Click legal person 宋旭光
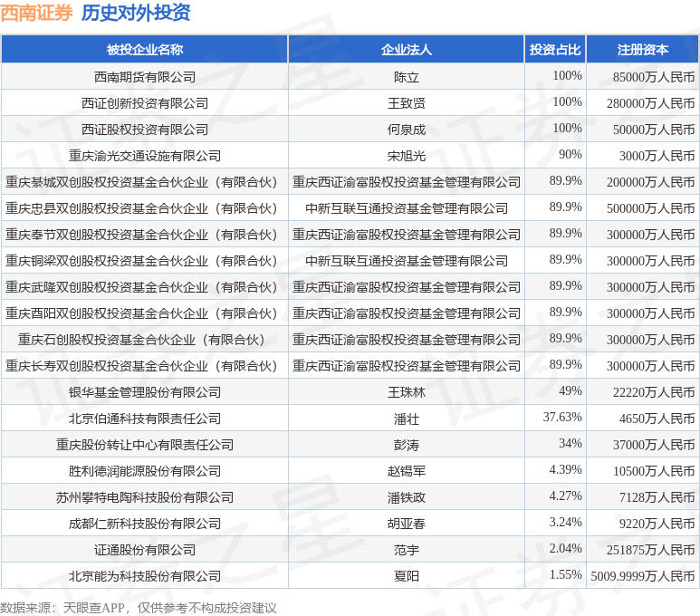 (x=407, y=156)
